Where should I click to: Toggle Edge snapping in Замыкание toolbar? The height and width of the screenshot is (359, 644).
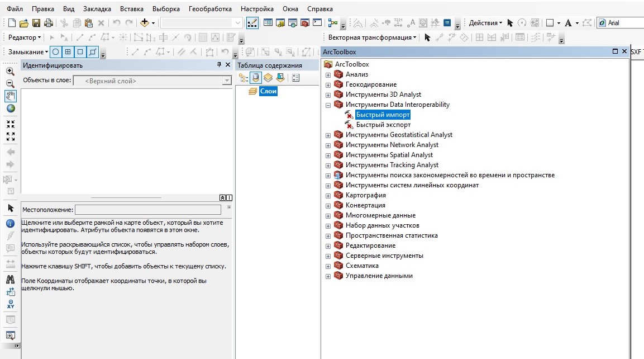[x=93, y=52]
